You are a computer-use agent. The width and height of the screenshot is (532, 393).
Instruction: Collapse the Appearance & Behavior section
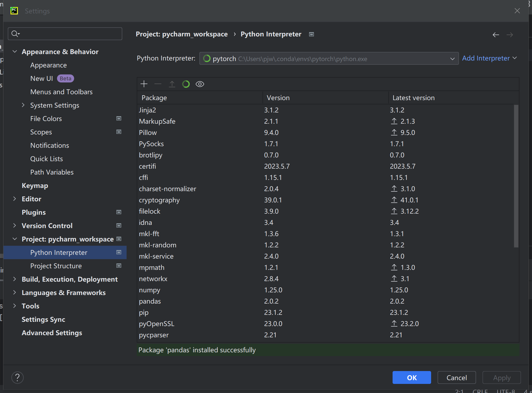(x=15, y=51)
